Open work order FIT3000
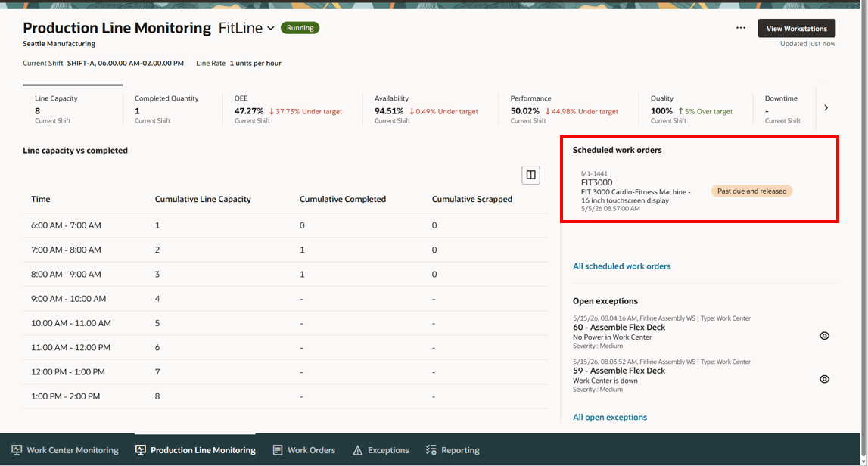 [x=597, y=182]
